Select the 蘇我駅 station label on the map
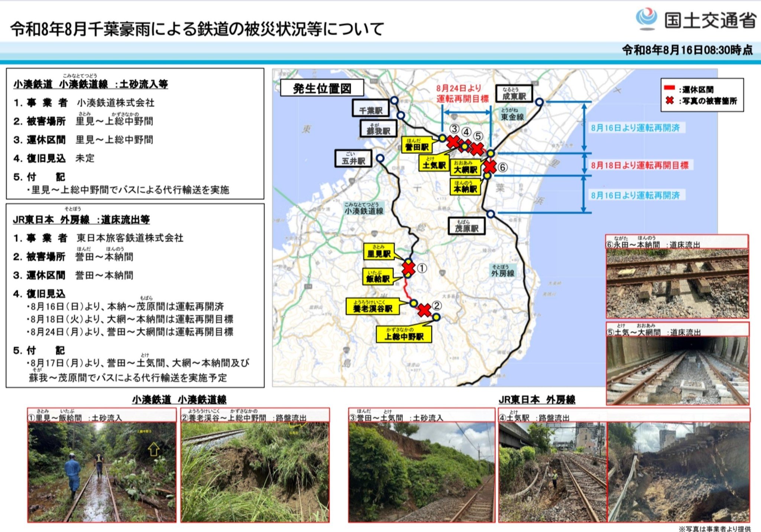 (x=378, y=128)
